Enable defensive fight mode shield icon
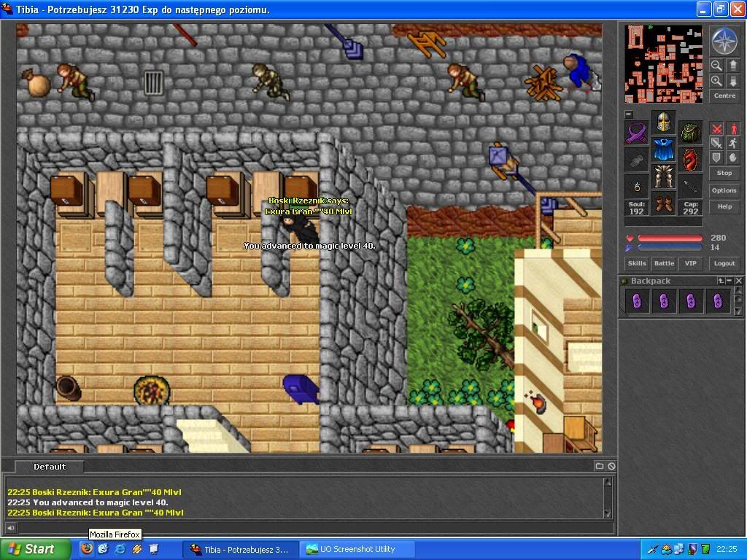The width and height of the screenshot is (747, 560). 716,157
